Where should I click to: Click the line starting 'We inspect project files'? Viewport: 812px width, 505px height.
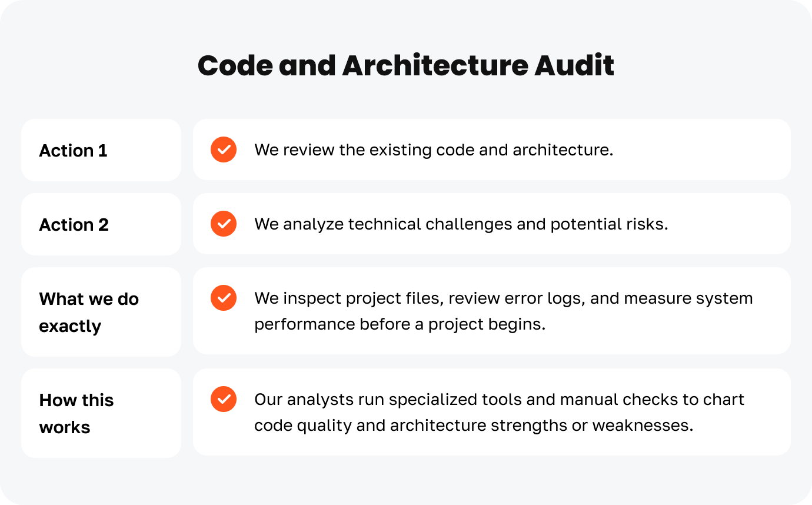pos(503,298)
